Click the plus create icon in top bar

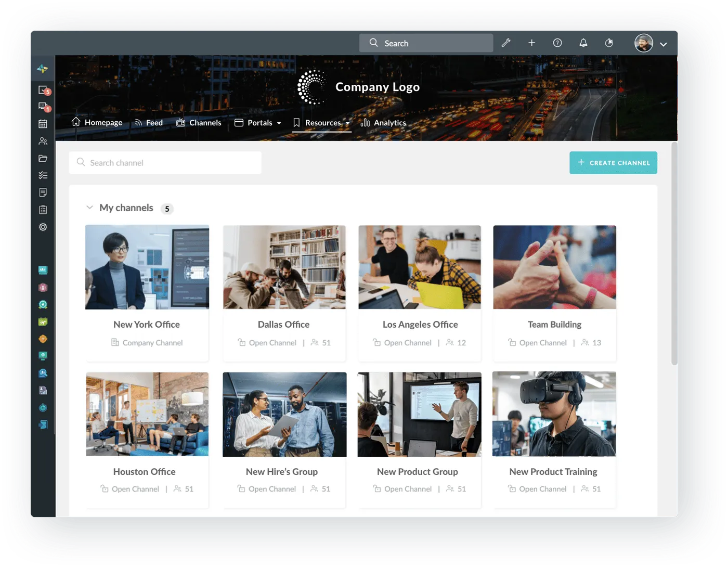[531, 43]
